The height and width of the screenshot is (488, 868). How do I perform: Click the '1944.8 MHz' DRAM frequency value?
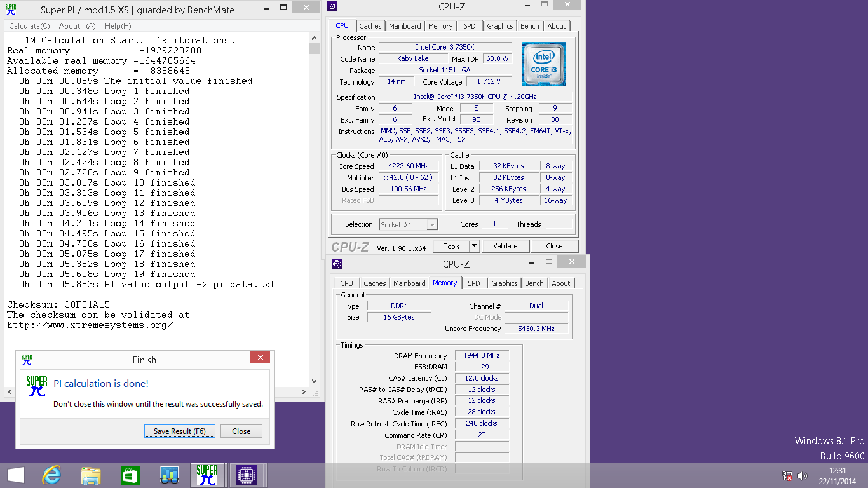(482, 356)
